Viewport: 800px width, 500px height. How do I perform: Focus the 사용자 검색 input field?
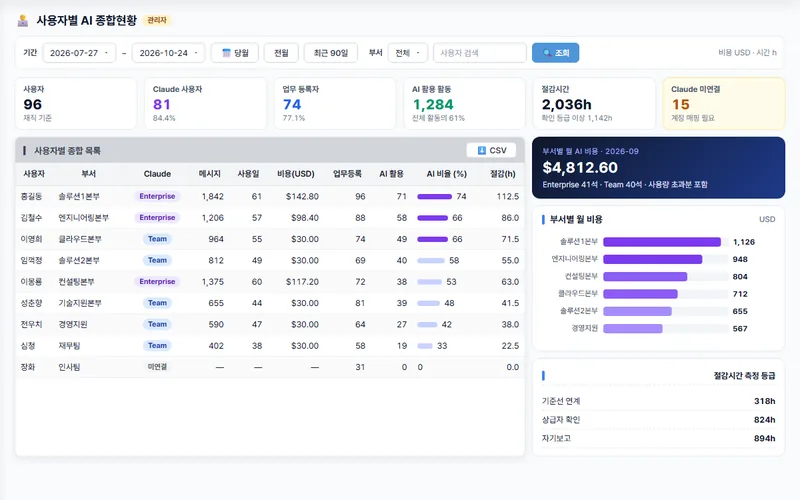(480, 53)
